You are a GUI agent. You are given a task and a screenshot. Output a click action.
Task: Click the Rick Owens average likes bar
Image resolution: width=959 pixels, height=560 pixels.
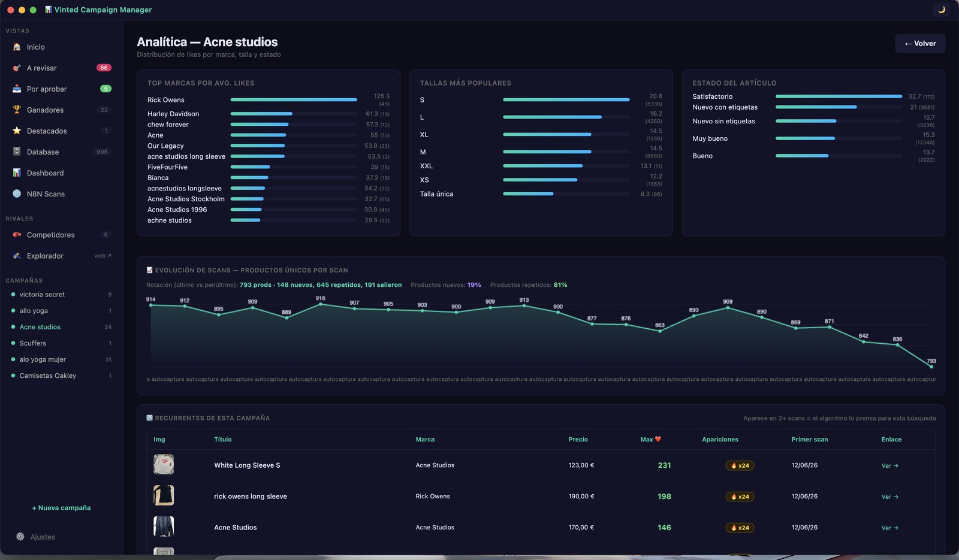click(x=294, y=99)
